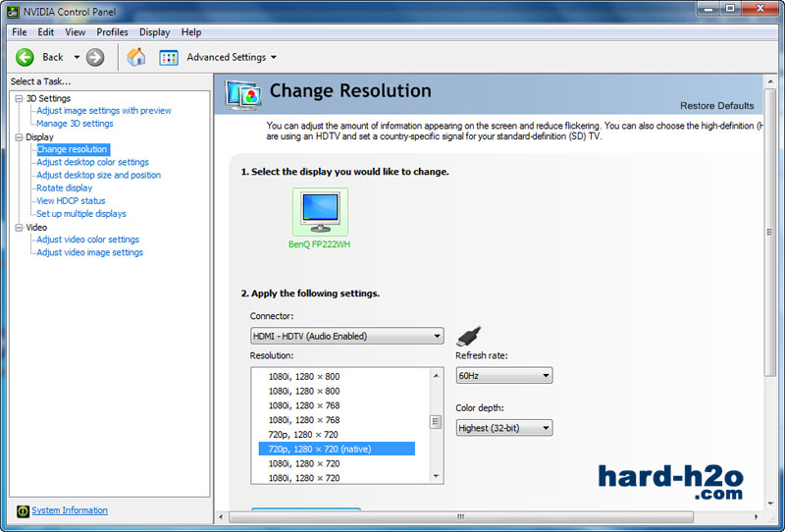Image resolution: width=785 pixels, height=532 pixels.
Task: Open Adjust video image settings
Action: point(89,252)
